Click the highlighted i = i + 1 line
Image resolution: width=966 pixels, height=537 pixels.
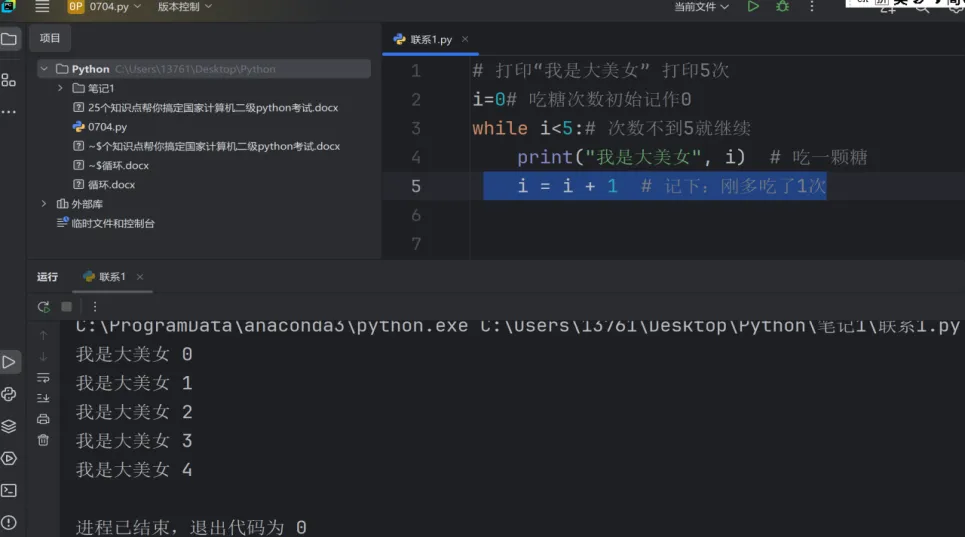[x=654, y=186]
